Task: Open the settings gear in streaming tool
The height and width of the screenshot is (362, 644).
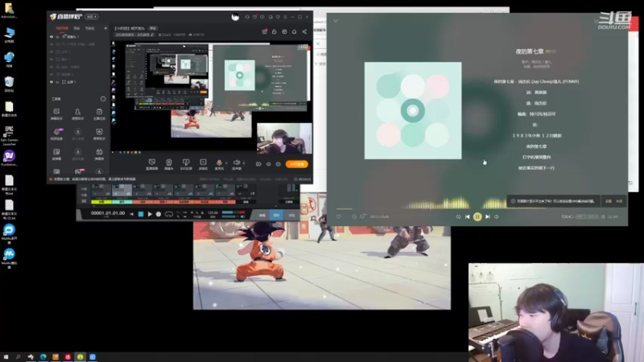Action: pyautogui.click(x=279, y=164)
